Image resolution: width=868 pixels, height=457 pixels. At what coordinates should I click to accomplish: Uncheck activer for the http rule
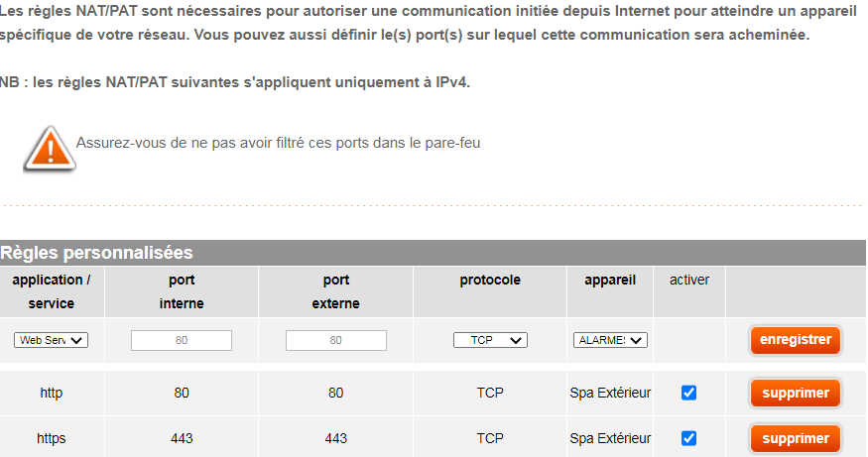pos(689,393)
